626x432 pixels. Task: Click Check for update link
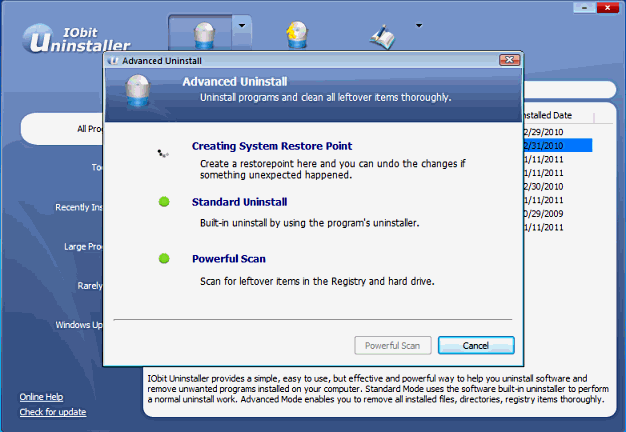(53, 412)
